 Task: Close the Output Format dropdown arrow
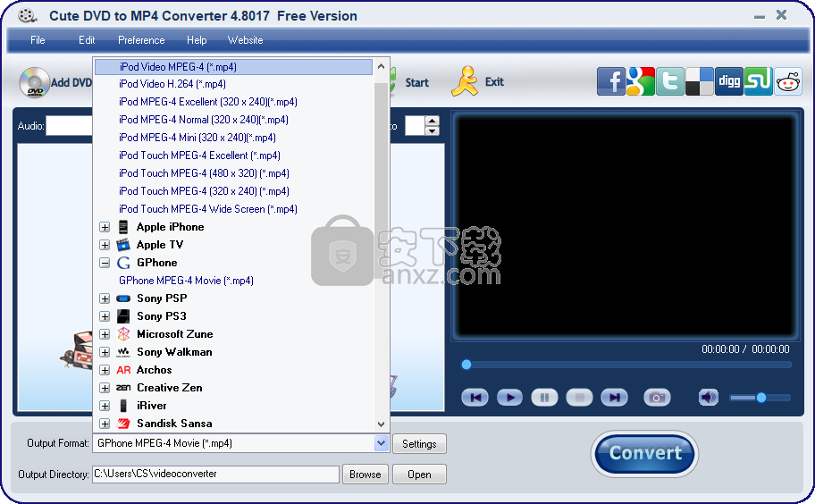[x=381, y=443]
